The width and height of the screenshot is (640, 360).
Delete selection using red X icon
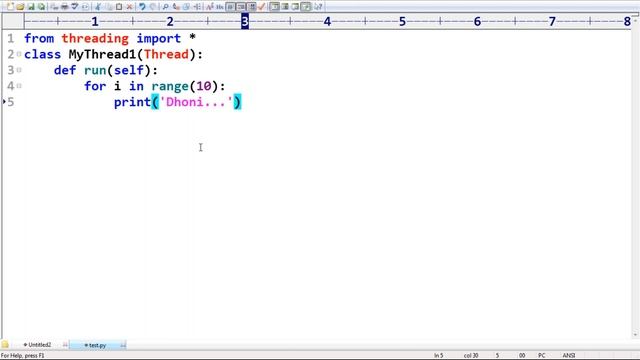pyautogui.click(x=129, y=7)
